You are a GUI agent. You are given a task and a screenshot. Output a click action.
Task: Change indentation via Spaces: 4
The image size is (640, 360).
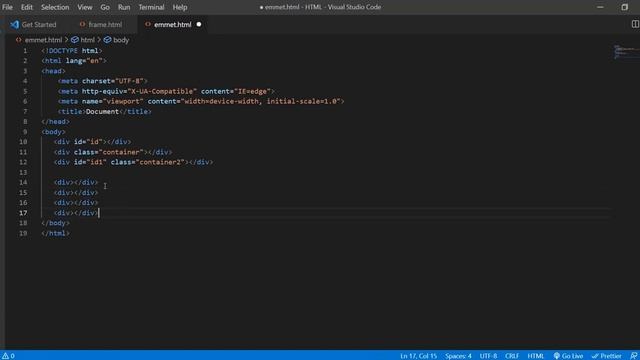coord(458,356)
